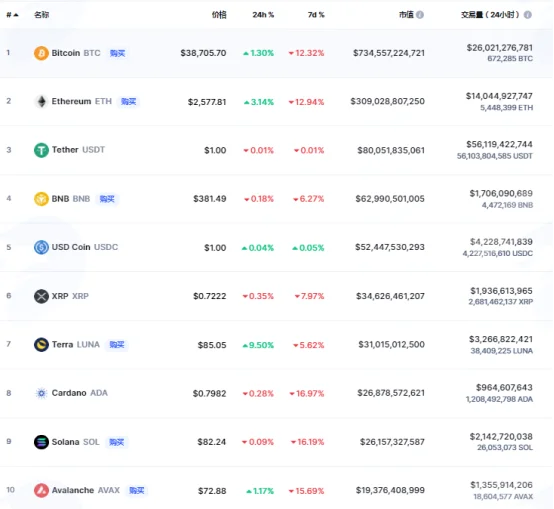Image resolution: width=554 pixels, height=509 pixels.
Task: Click the buy button next to Solana
Action: tap(117, 442)
